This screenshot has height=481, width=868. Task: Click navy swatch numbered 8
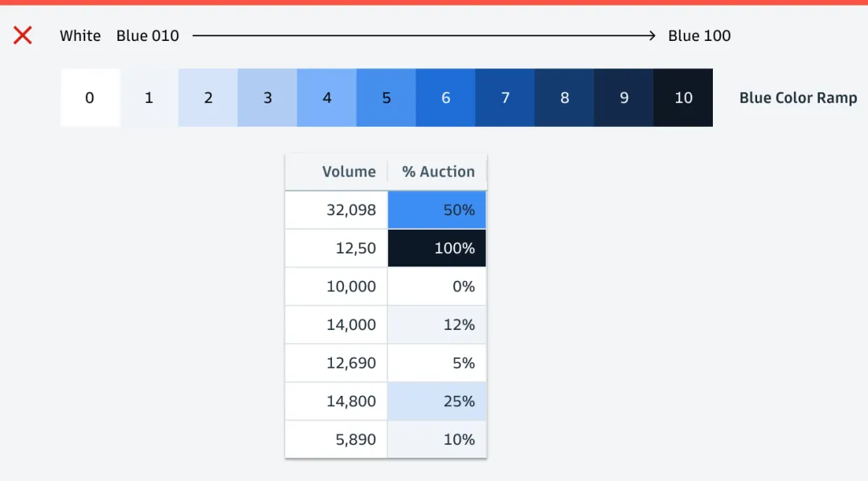coord(565,98)
